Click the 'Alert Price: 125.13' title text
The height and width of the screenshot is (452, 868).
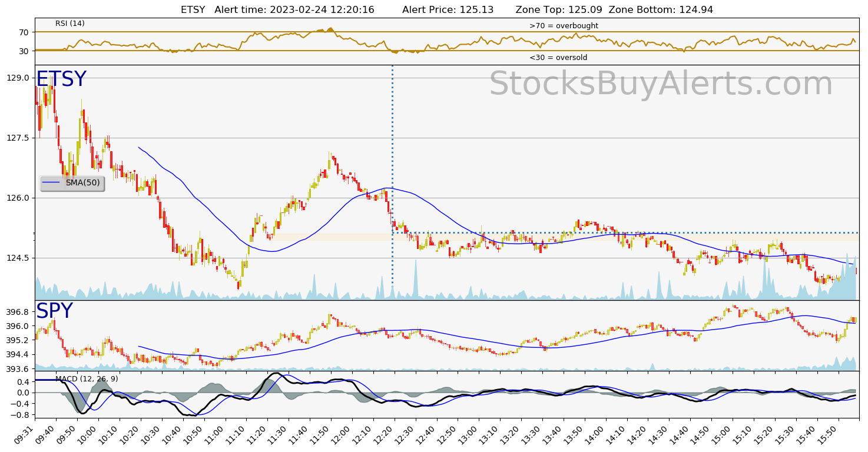coord(448,9)
